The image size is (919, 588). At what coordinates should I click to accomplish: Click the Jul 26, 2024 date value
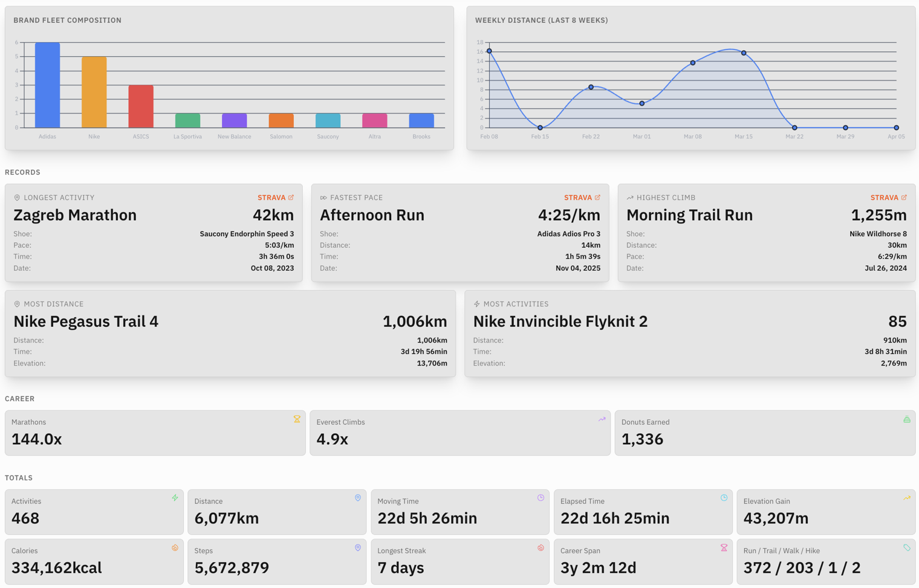886,268
